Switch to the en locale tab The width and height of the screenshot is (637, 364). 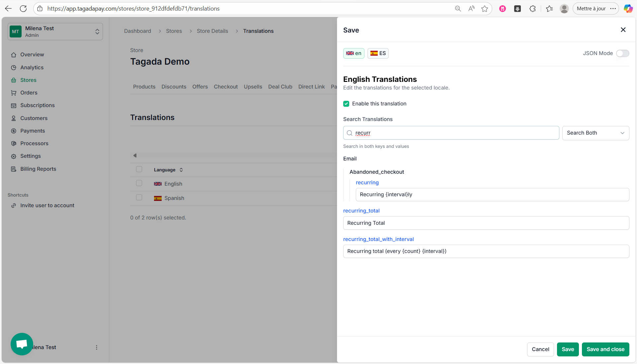[354, 53]
